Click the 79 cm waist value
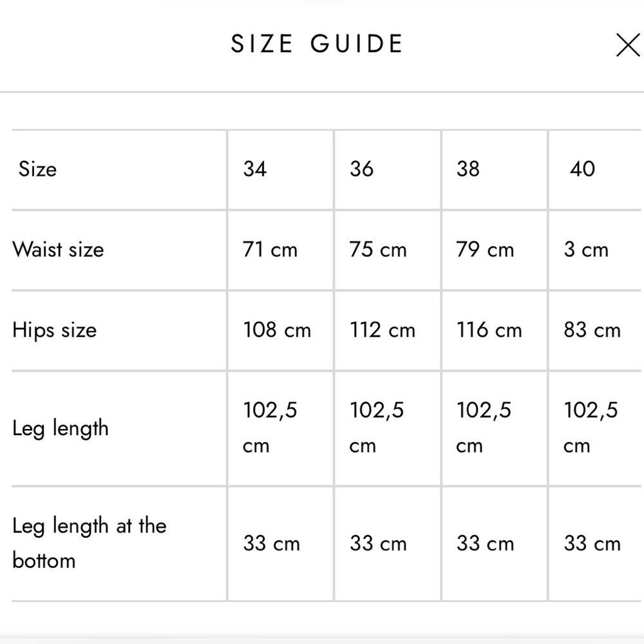644x644 pixels. point(485,250)
